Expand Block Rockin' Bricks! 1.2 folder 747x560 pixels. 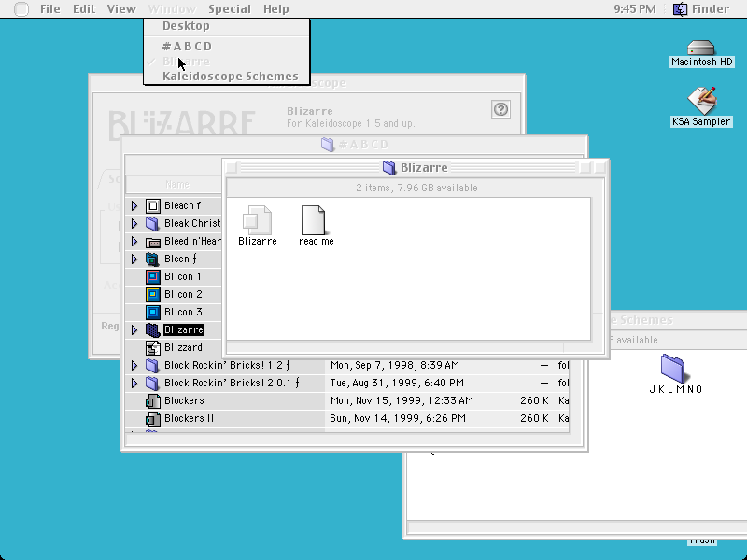(134, 365)
